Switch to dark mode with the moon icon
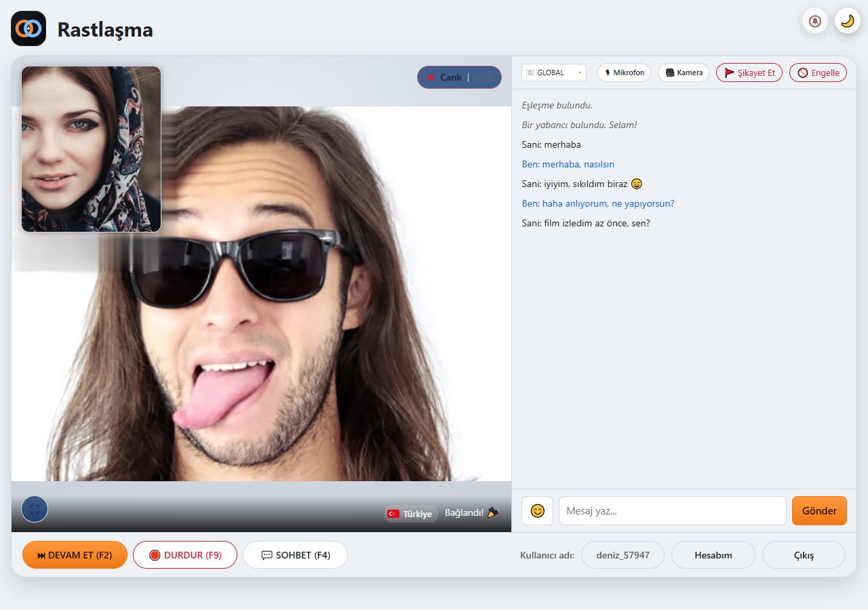868x610 pixels. click(847, 21)
